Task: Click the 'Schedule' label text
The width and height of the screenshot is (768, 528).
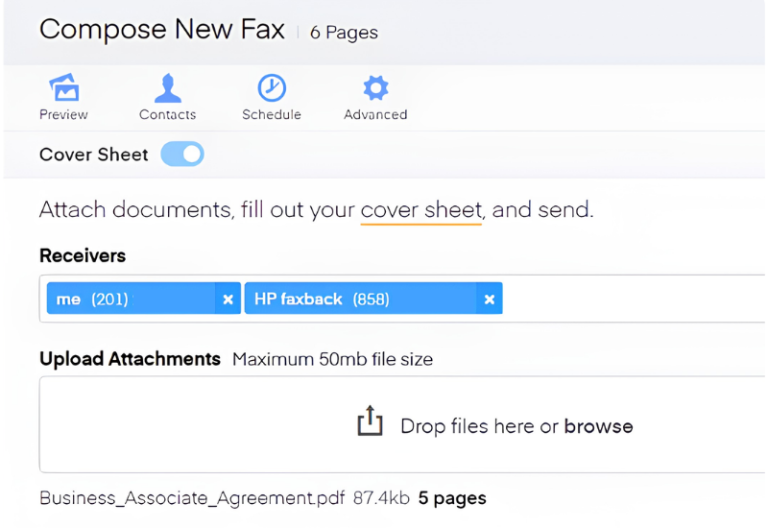Action: tap(272, 115)
